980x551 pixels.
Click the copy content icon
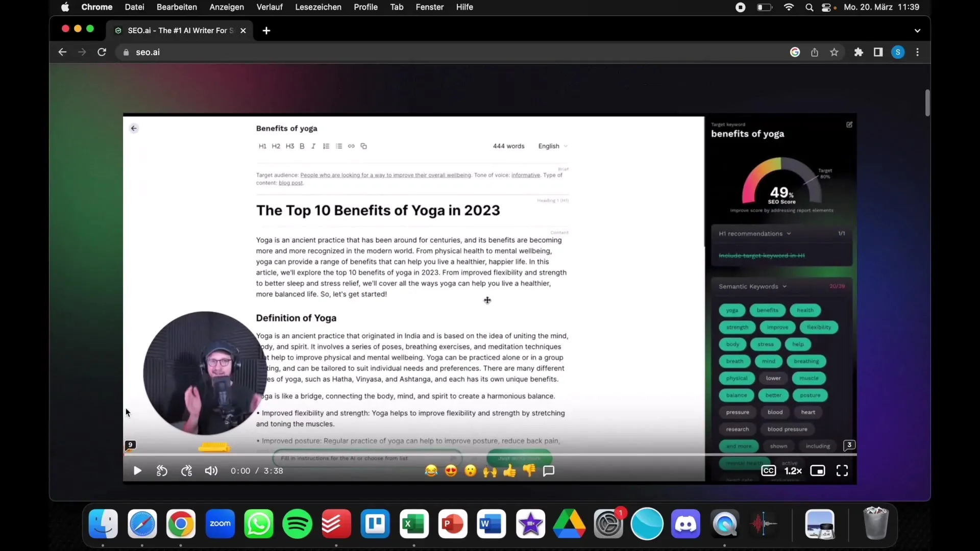[363, 146]
